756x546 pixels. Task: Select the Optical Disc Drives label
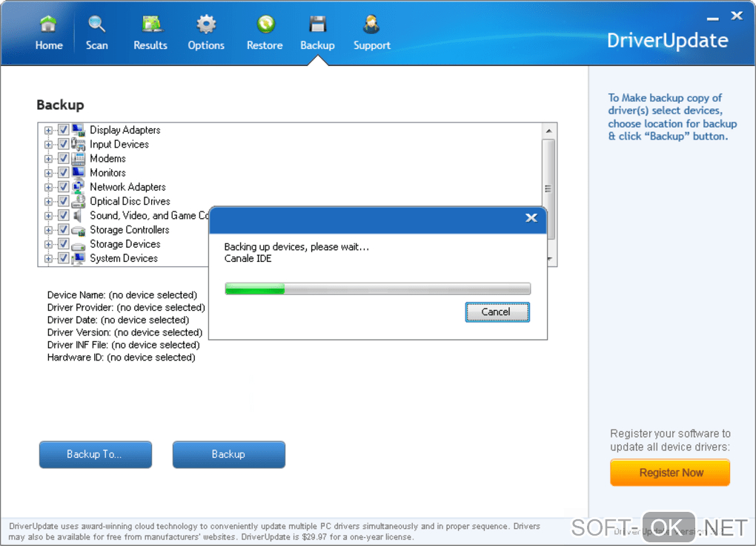130,201
